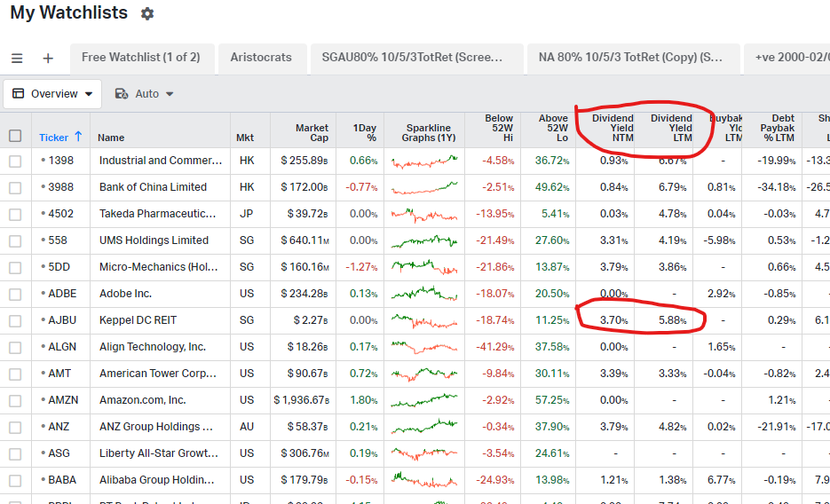Image resolution: width=830 pixels, height=504 pixels.
Task: Sort by Market Cap column header
Action: (312, 133)
